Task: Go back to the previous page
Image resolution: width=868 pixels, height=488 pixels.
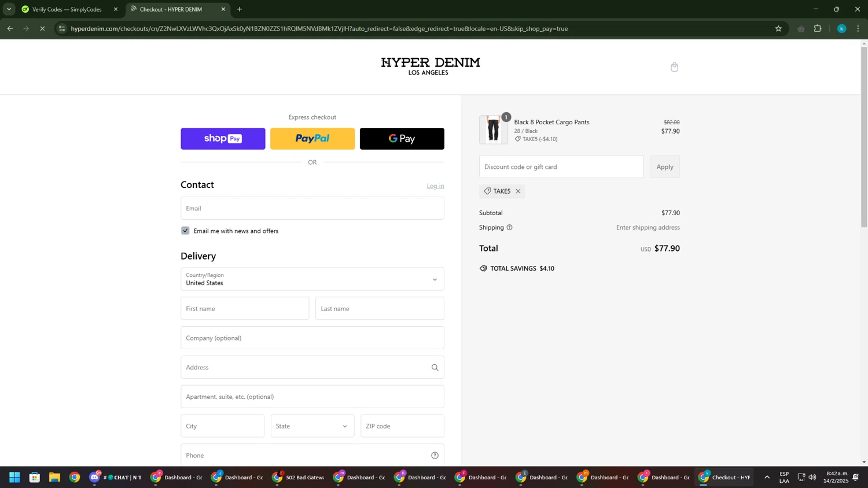Action: pos(10,28)
